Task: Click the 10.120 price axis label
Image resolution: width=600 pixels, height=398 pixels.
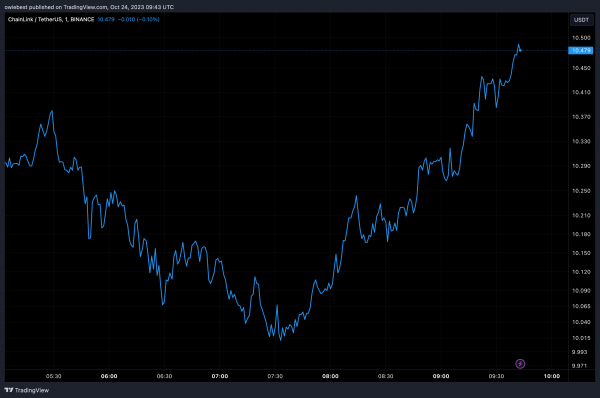Action: click(581, 272)
